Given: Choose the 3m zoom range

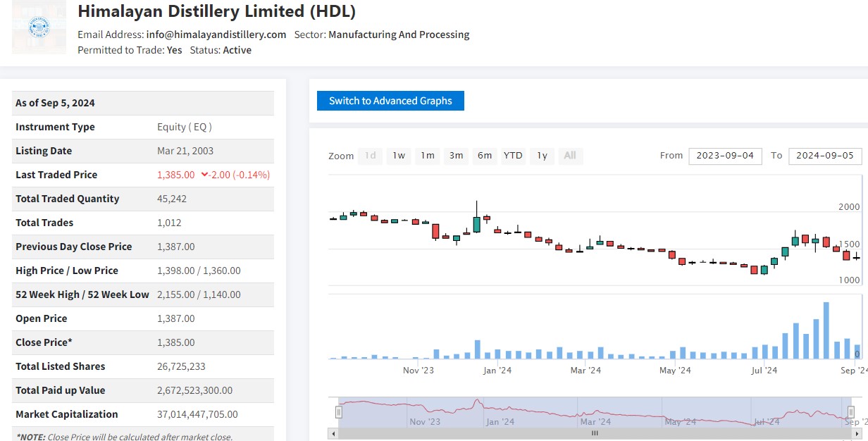Looking at the screenshot, I should (x=457, y=156).
